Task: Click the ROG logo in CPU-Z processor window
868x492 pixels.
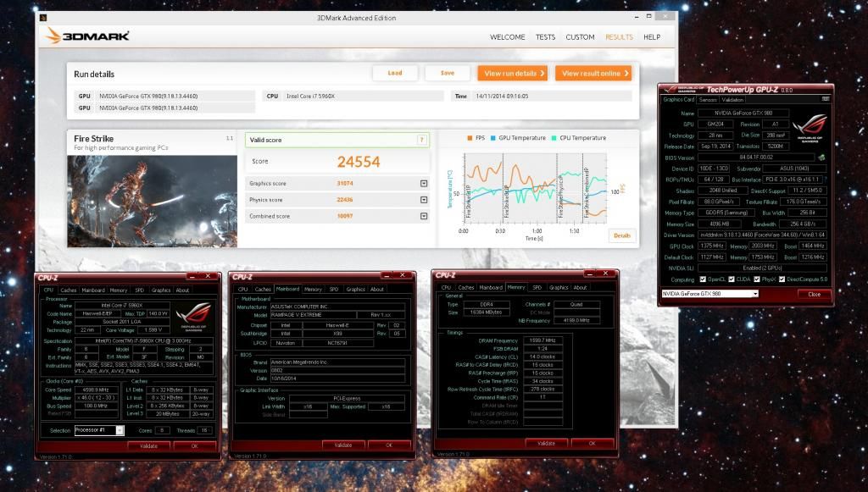Action: [193, 316]
